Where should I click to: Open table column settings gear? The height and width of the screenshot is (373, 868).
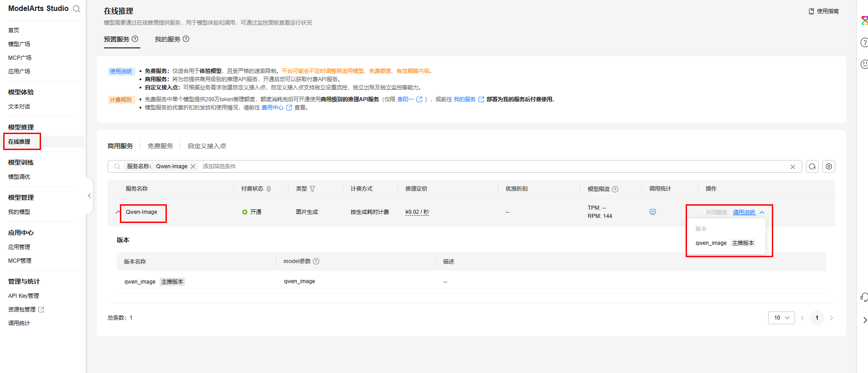click(829, 166)
